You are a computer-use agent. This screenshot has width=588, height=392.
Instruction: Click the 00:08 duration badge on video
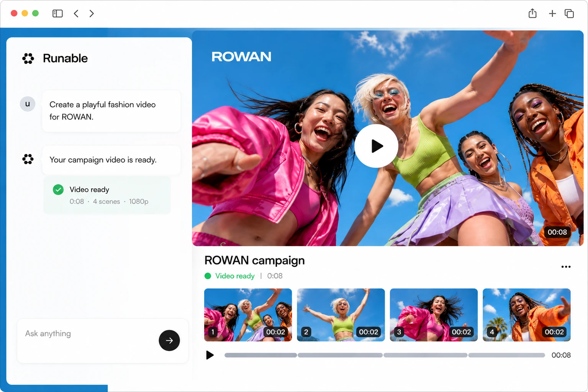557,232
